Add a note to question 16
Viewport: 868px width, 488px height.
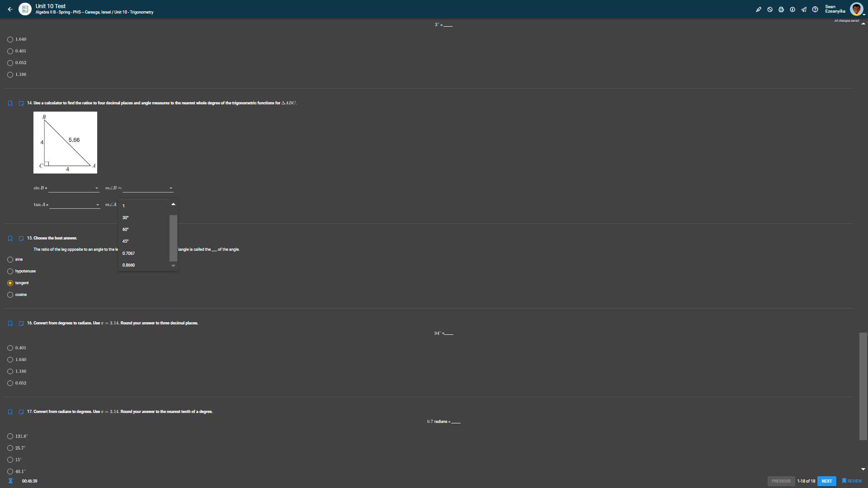pos(21,324)
